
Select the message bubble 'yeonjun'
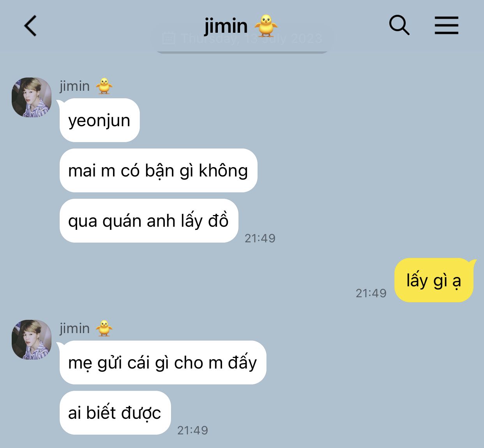99,120
